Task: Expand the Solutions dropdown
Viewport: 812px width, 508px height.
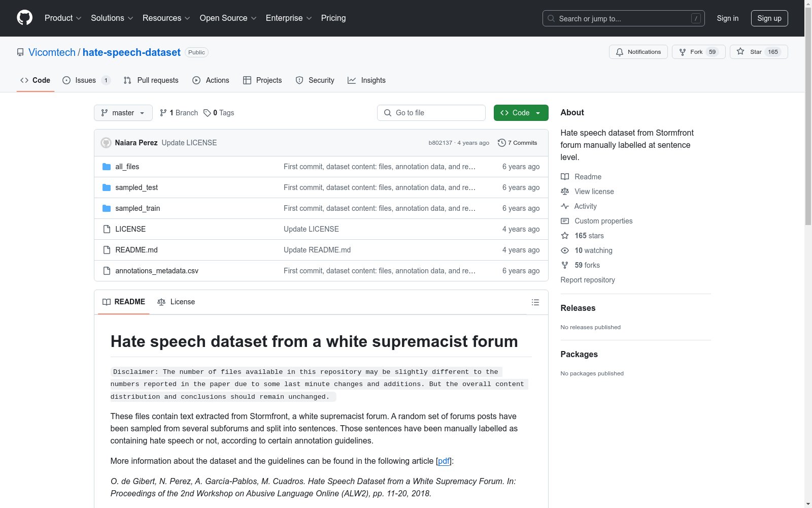Action: pos(112,18)
